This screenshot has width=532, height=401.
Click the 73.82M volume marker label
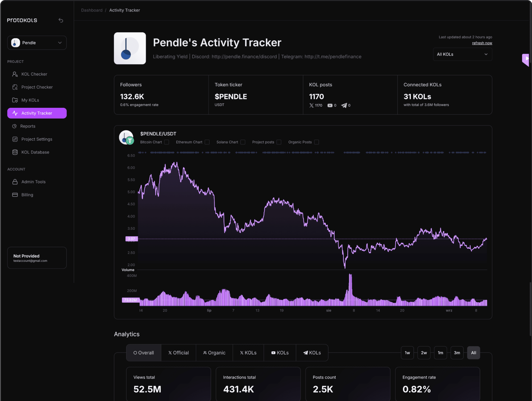tap(130, 300)
